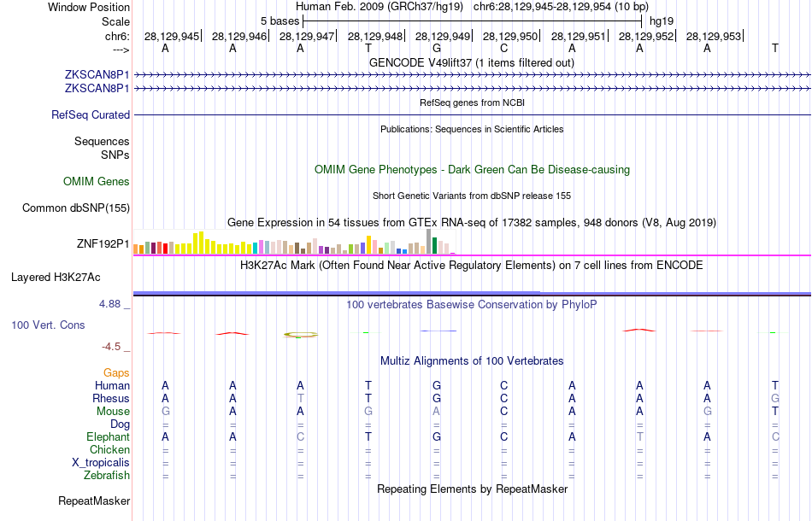The height and width of the screenshot is (521, 812).
Task: Open the first ZKSCAN8P1 gene label
Action: [x=97, y=75]
